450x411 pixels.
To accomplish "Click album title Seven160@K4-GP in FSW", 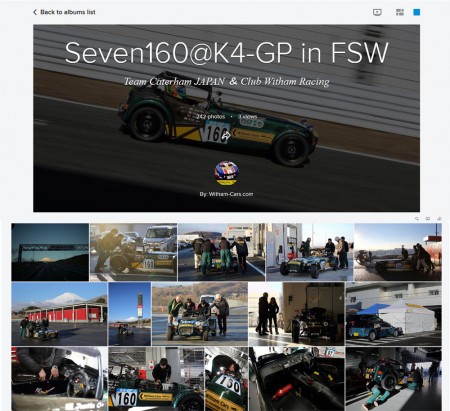I will tap(226, 53).
